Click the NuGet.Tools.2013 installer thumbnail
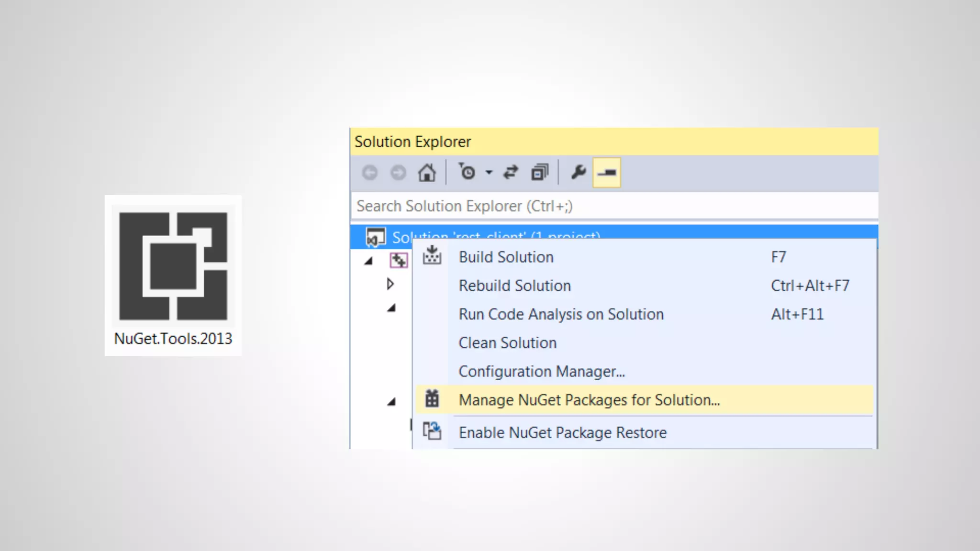 (x=173, y=275)
